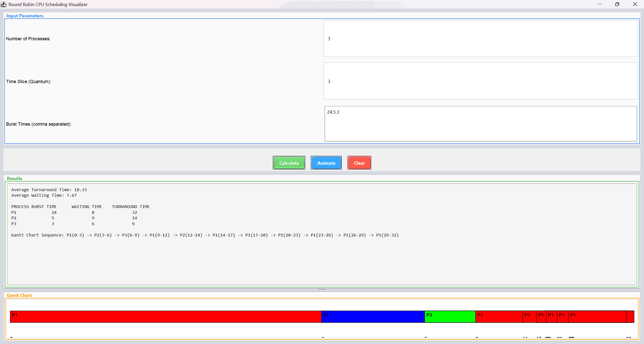Click the value 24,5,3 in Burst Times

click(x=333, y=112)
